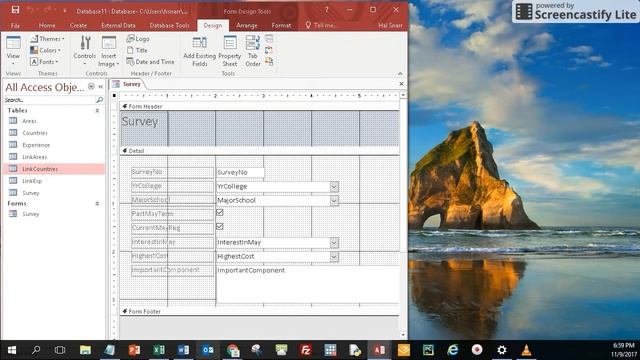
Task: Open VLC media player from taskbar
Action: [x=526, y=350]
